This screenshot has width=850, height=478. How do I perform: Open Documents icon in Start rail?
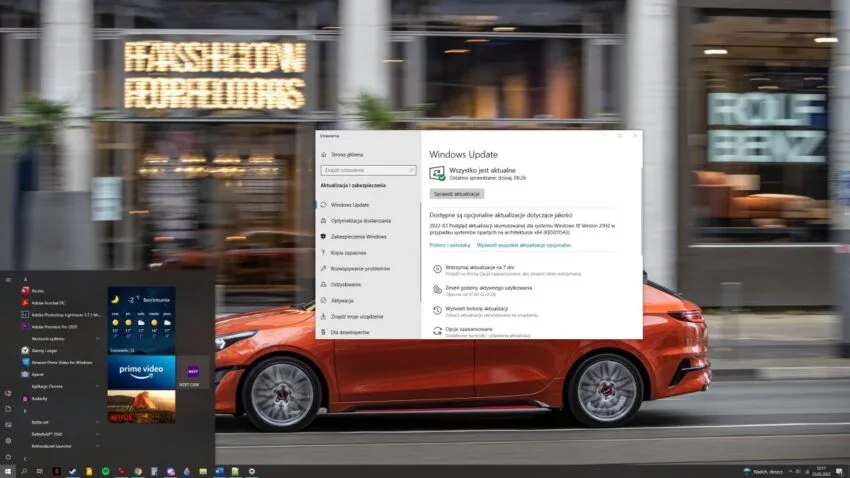coord(8,409)
